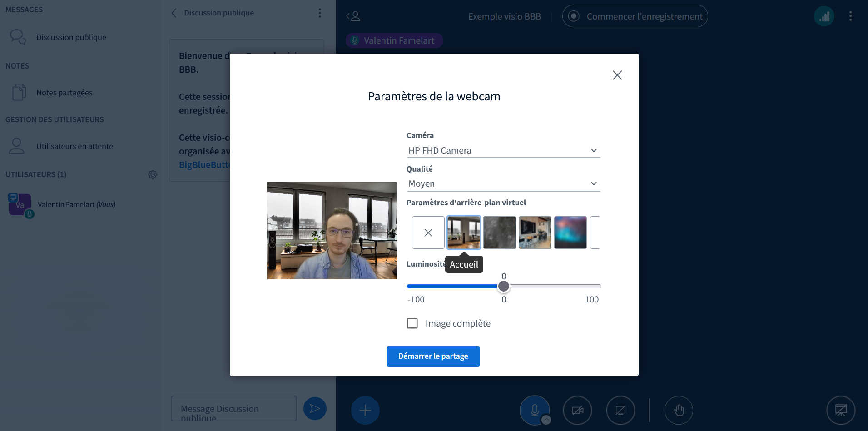Toggle screen sharing button
868x431 pixels.
pos(620,410)
